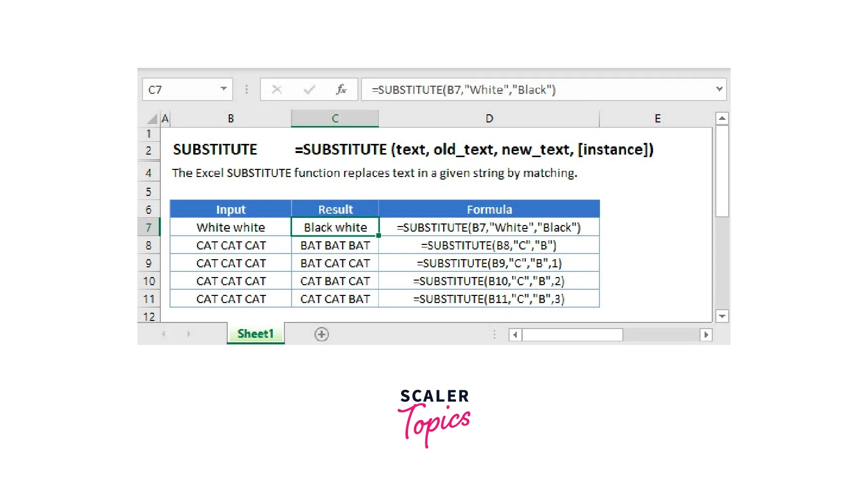Open the Name Box dropdown arrow
The image size is (868, 501).
[x=224, y=89]
